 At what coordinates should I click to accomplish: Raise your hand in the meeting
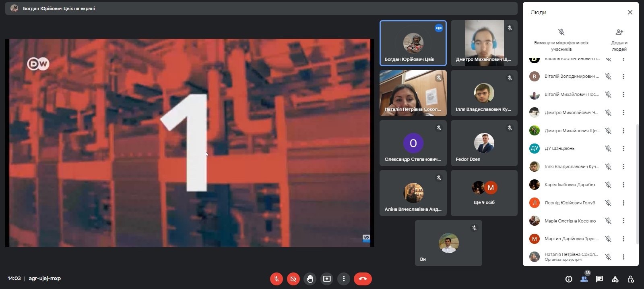310,279
